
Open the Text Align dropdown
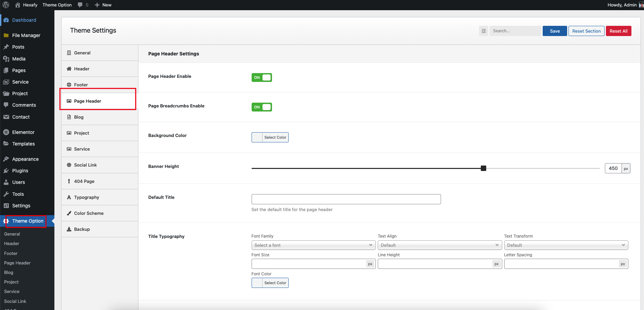click(x=440, y=245)
